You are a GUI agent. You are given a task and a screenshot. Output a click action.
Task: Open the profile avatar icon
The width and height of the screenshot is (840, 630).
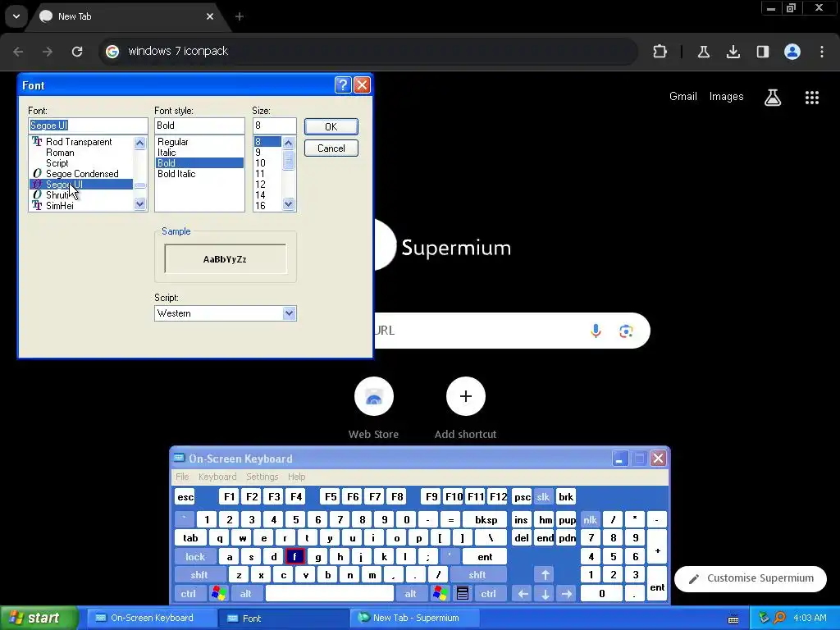coord(792,52)
